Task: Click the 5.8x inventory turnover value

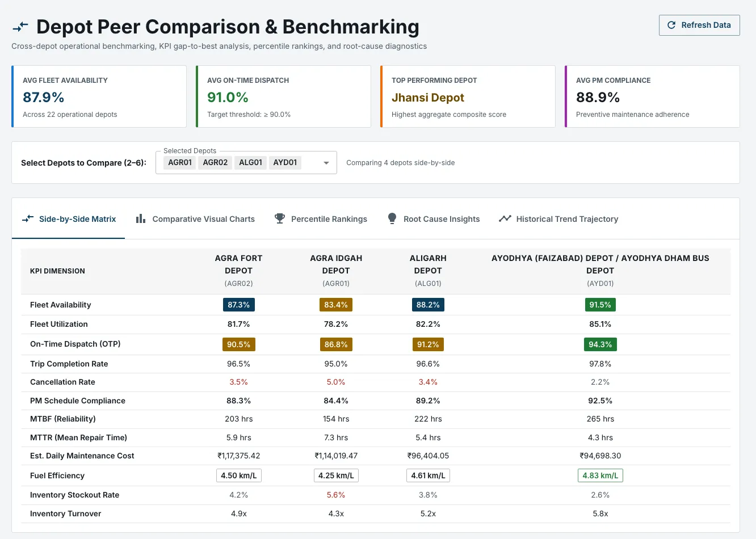Action: click(600, 513)
